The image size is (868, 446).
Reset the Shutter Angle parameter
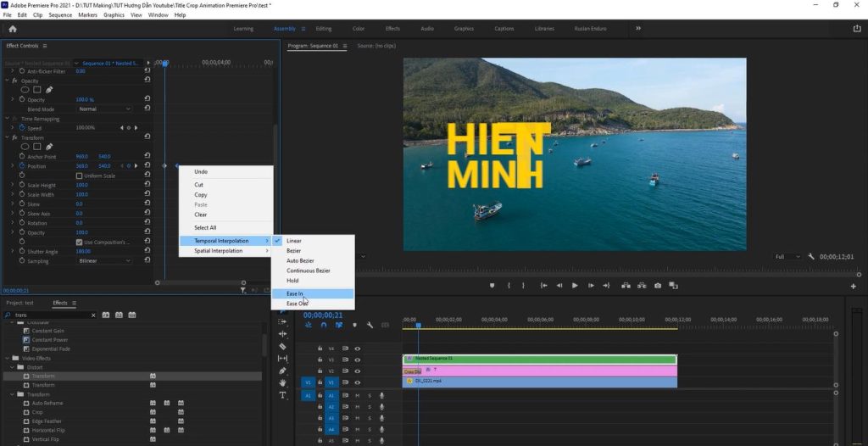[x=147, y=251]
